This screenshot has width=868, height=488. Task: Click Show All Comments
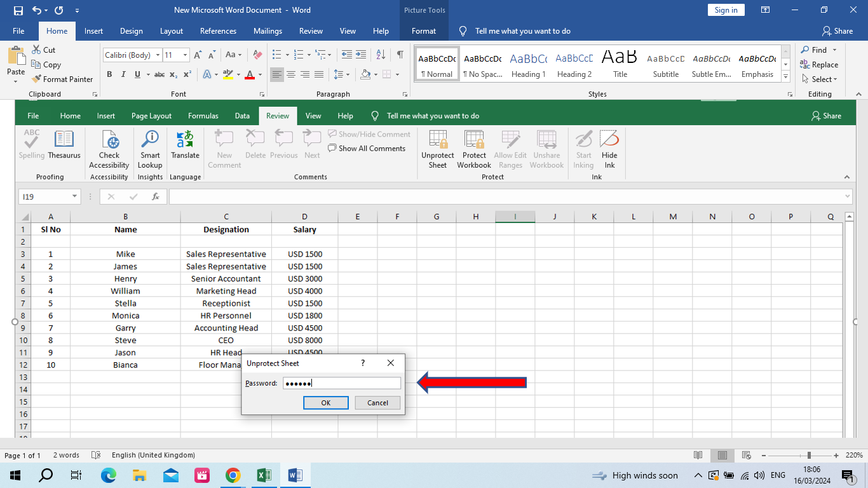tap(367, 149)
